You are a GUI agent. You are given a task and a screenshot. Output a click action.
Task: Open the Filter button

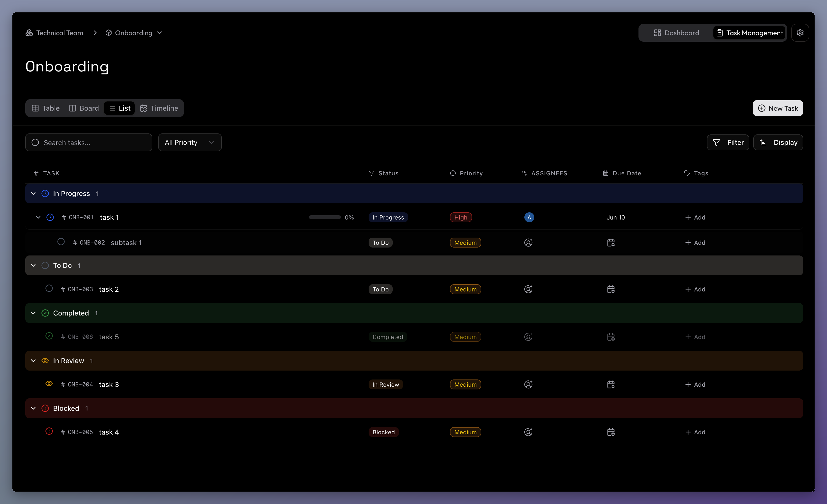click(x=728, y=143)
